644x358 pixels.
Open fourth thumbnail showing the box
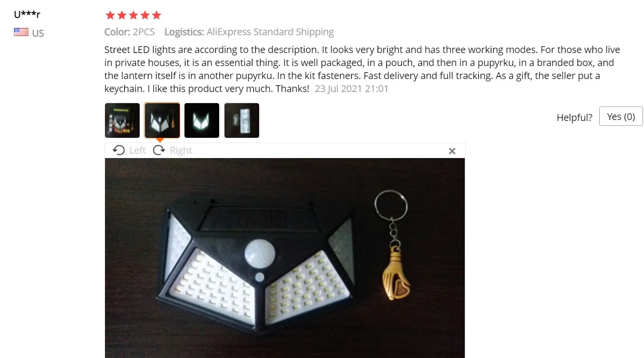[x=242, y=120]
